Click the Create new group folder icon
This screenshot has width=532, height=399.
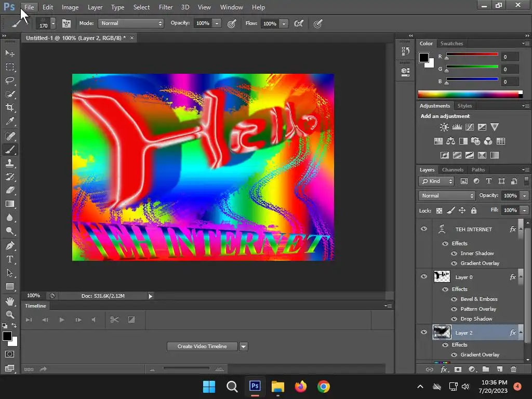click(x=486, y=369)
